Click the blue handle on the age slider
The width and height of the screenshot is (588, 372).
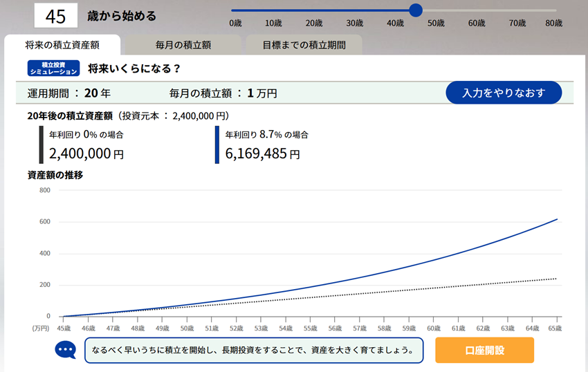pyautogui.click(x=416, y=10)
